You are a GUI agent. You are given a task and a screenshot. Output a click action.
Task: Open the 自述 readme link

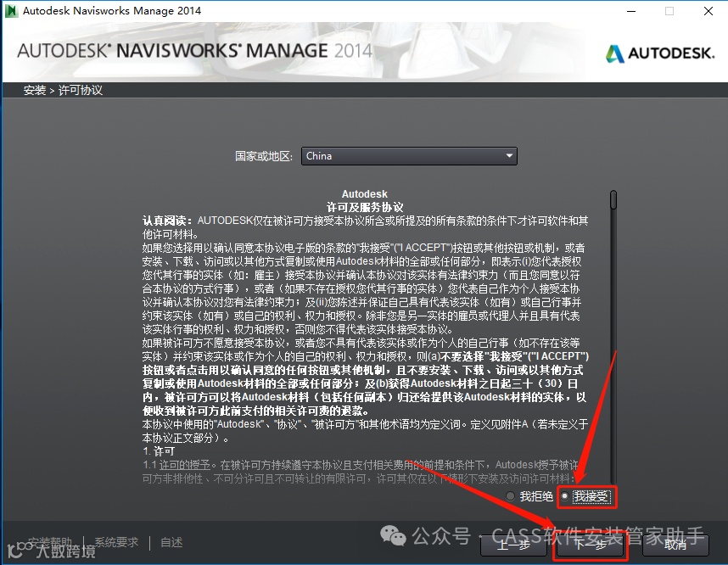(x=171, y=542)
